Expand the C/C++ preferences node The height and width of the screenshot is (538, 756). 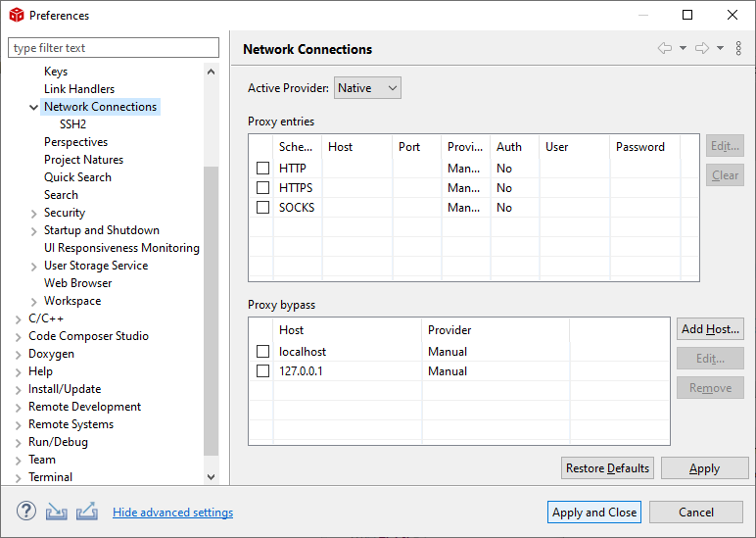(19, 318)
